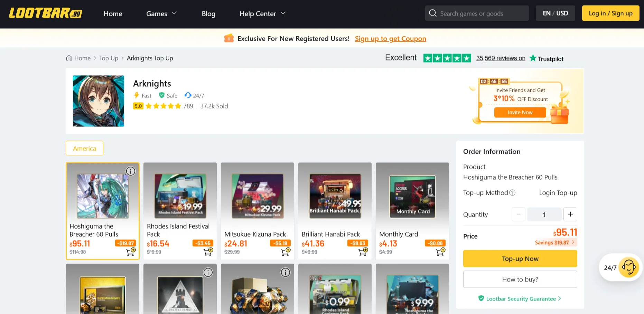The width and height of the screenshot is (644, 314).
Task: Add Mitsukue Kizuna Pack to cart
Action: [286, 252]
